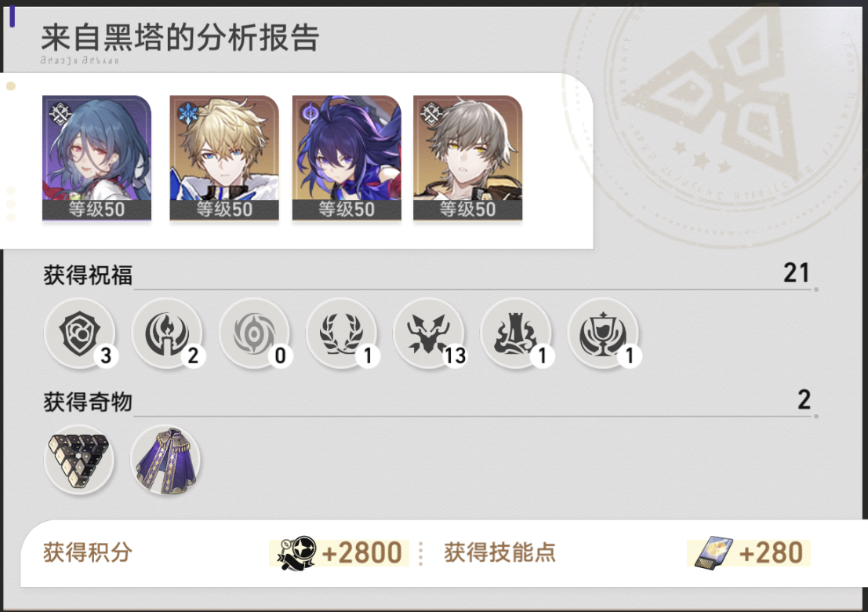
Task: Select The Hunt blessing icon with count 13
Action: tap(428, 333)
